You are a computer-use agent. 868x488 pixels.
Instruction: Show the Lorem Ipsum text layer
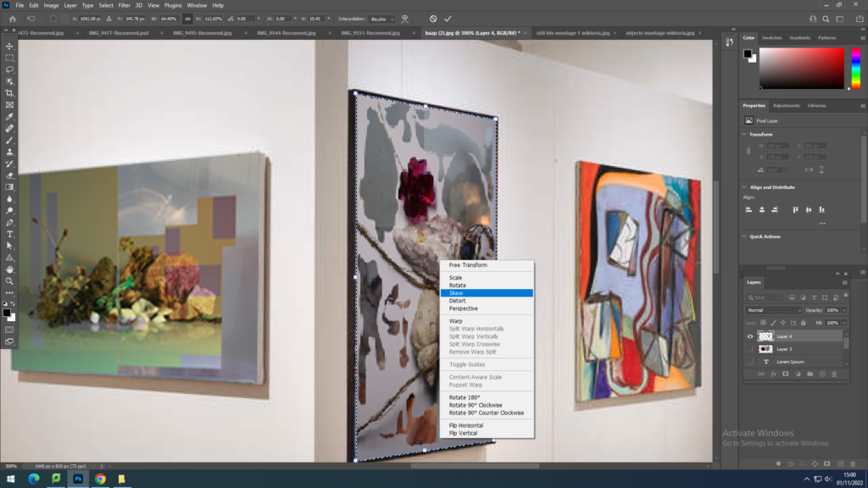pos(750,362)
